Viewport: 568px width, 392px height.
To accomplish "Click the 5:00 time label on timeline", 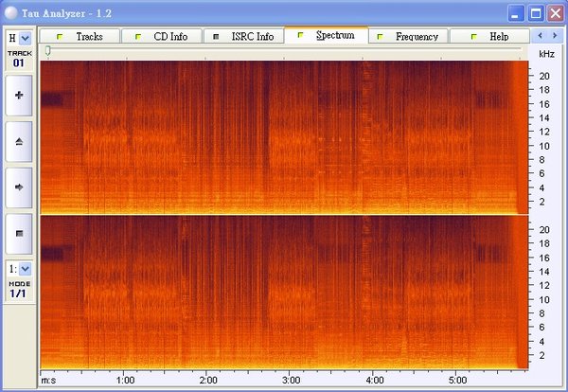I will 458,380.
